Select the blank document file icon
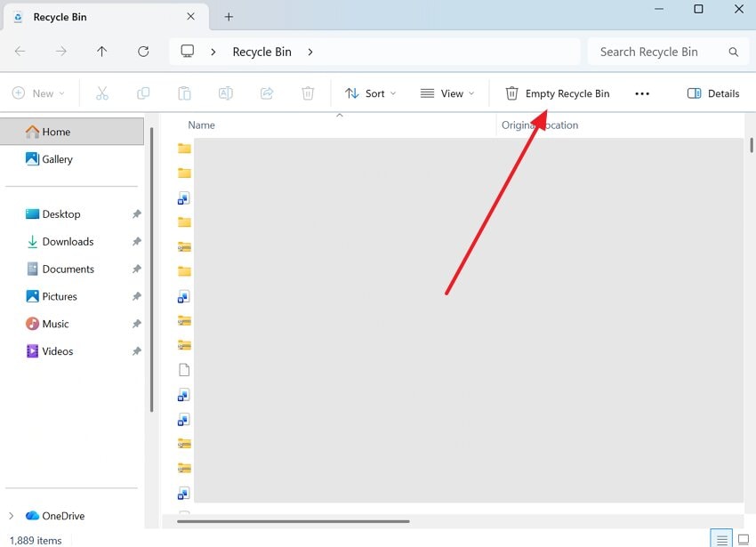Viewport: 756px width, 547px height. pyautogui.click(x=184, y=370)
